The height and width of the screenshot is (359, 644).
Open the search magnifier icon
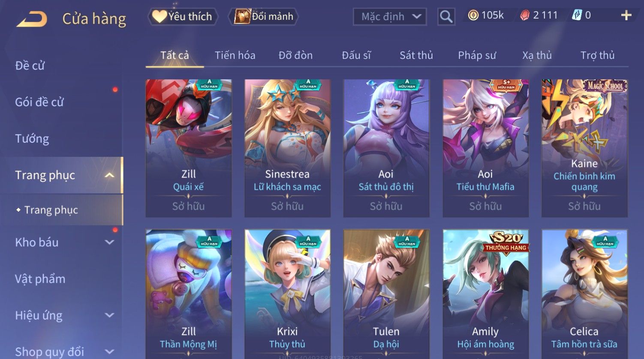point(446,17)
